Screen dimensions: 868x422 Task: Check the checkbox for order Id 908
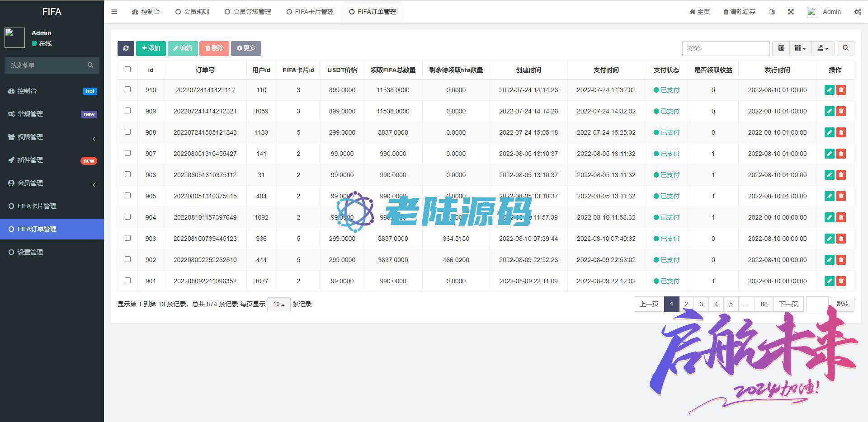point(127,132)
